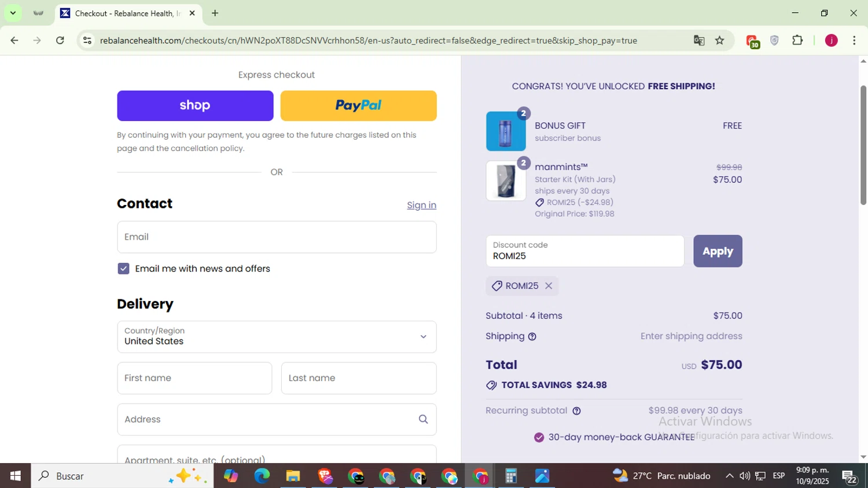The width and height of the screenshot is (868, 488).
Task: Open the Country/Region dropdown
Action: (x=277, y=337)
